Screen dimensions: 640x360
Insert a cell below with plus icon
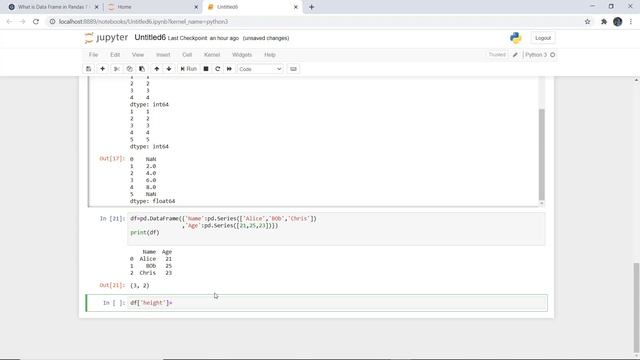[x=102, y=69]
